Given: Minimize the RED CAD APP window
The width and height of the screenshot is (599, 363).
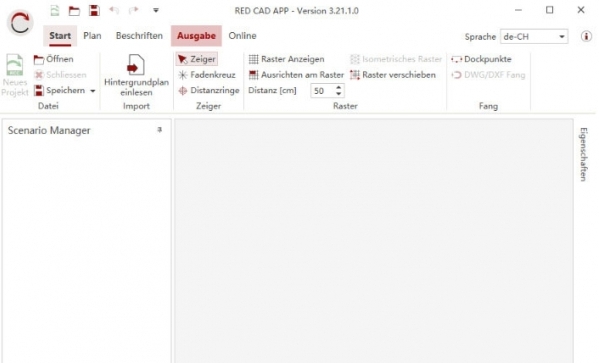Looking at the screenshot, I should coord(518,10).
